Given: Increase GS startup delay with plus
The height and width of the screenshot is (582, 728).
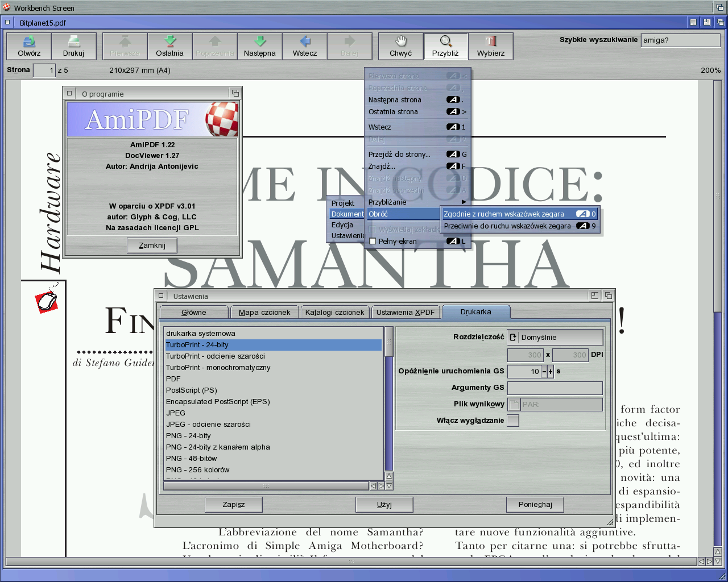Looking at the screenshot, I should [x=551, y=371].
